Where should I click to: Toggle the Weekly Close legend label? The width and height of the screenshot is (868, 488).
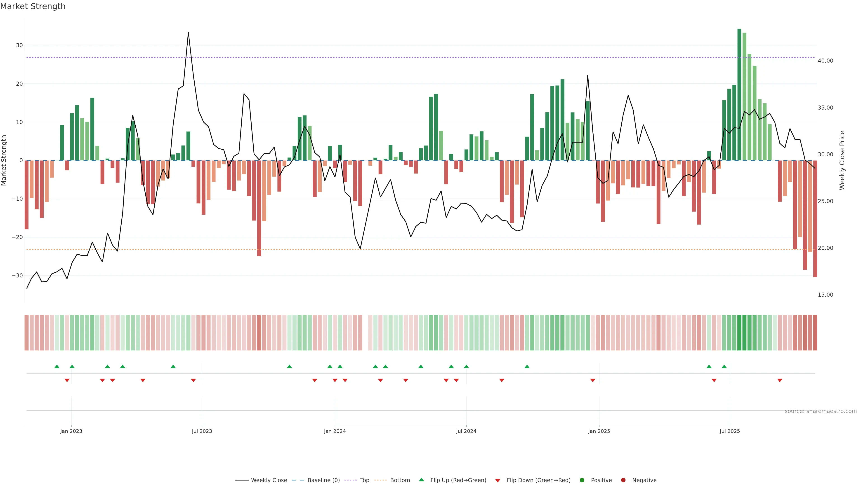click(269, 480)
